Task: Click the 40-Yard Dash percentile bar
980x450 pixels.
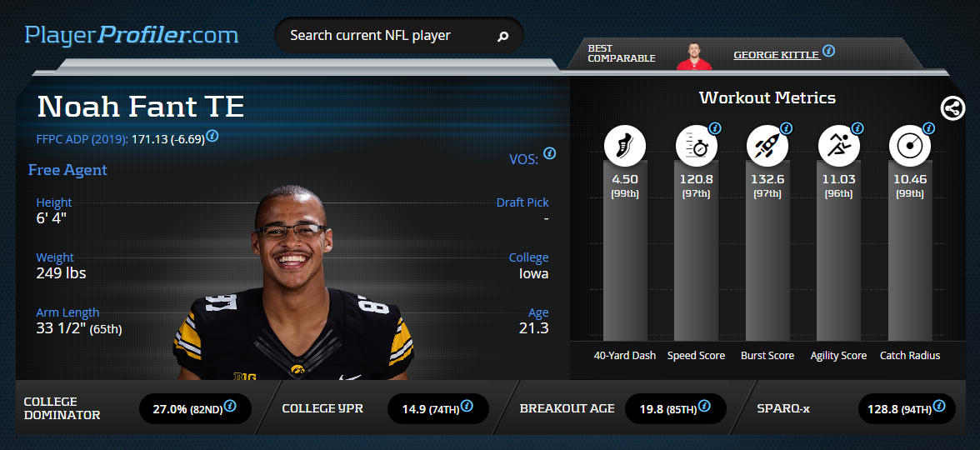Action: coord(625,250)
